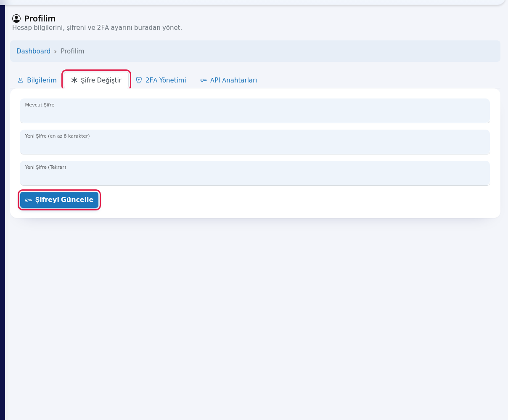Click the Profilim page heading
Screen dimensions: 508x420
[x=40, y=19]
